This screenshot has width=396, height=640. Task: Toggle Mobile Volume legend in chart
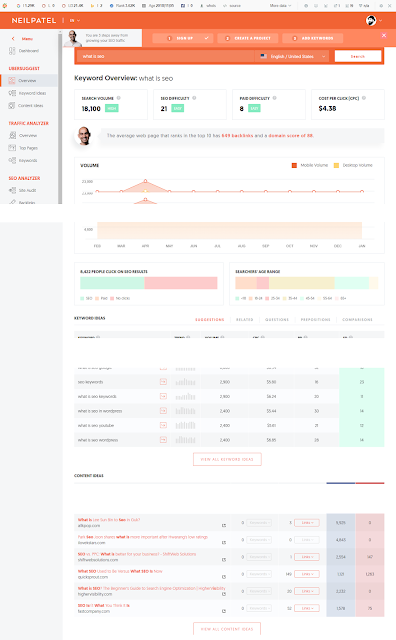click(310, 165)
